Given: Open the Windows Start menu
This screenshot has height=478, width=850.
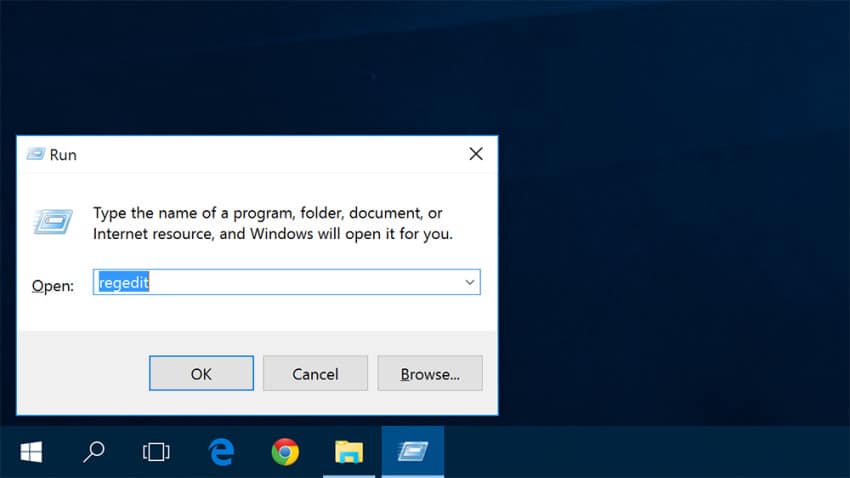Looking at the screenshot, I should (31, 452).
